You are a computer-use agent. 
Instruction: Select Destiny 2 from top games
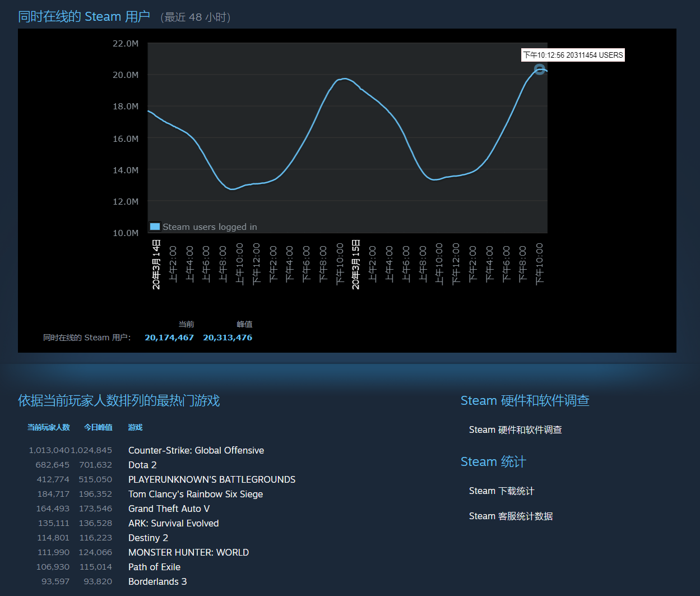click(x=148, y=538)
